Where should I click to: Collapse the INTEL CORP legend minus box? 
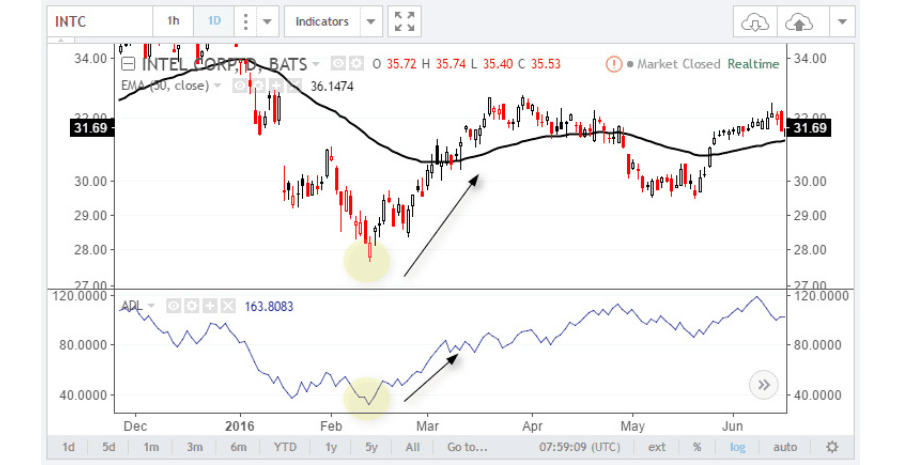pyautogui.click(x=128, y=64)
